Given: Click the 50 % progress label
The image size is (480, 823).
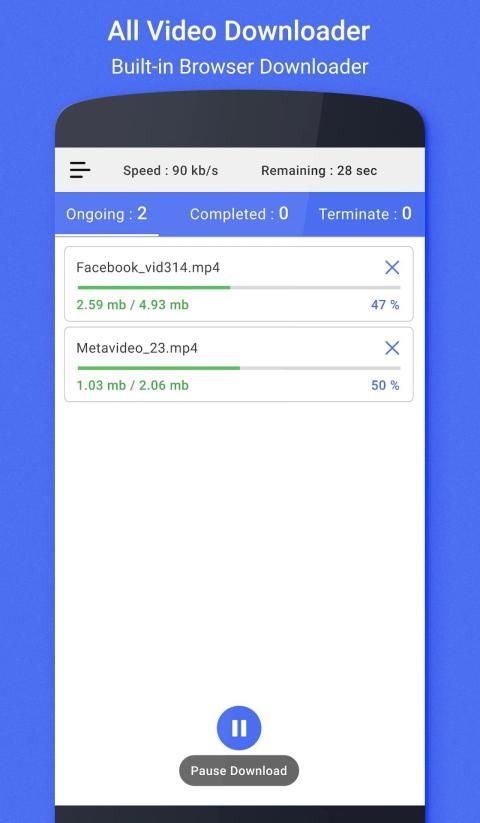Looking at the screenshot, I should [385, 385].
